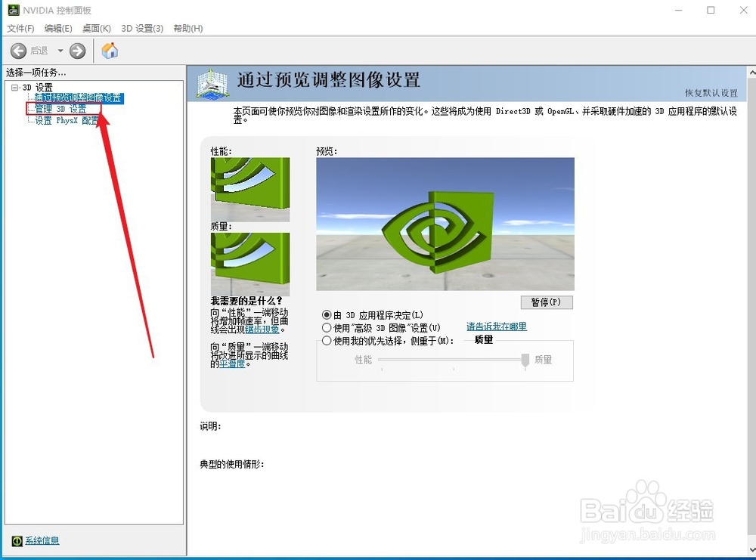Open the 文件(F) menu
This screenshot has width=756, height=560.
coord(20,28)
